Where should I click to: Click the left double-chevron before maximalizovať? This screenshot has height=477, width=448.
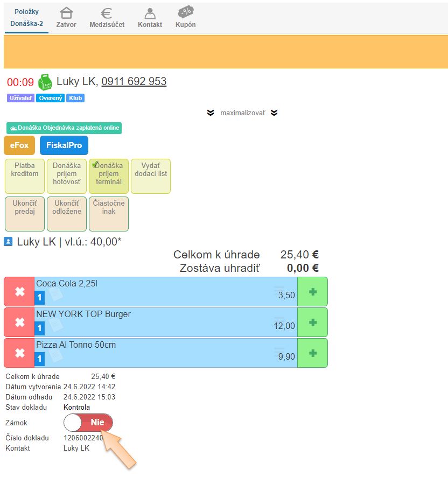pyautogui.click(x=211, y=113)
